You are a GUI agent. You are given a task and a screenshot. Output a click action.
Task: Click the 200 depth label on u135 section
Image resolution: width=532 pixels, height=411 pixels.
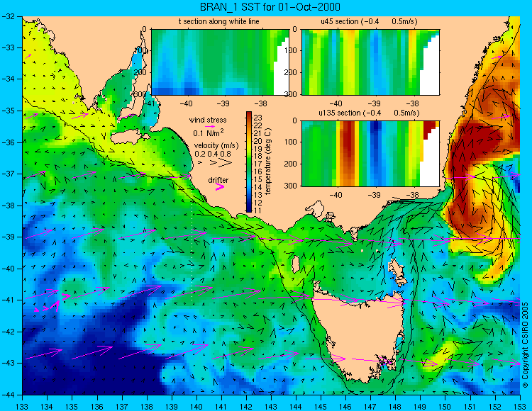click(x=292, y=164)
